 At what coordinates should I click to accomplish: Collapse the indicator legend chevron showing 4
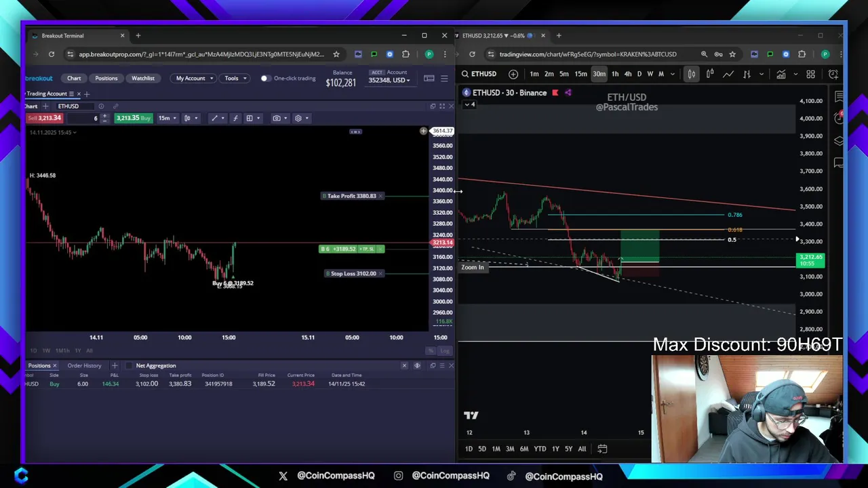tap(469, 104)
